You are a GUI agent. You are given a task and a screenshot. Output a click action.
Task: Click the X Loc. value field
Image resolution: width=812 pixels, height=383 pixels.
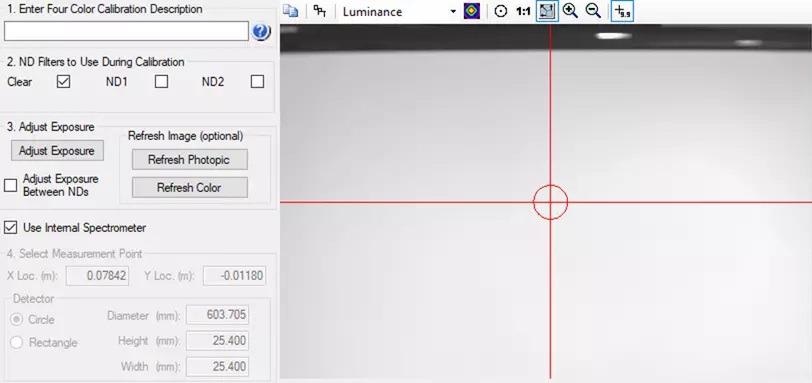(97, 276)
